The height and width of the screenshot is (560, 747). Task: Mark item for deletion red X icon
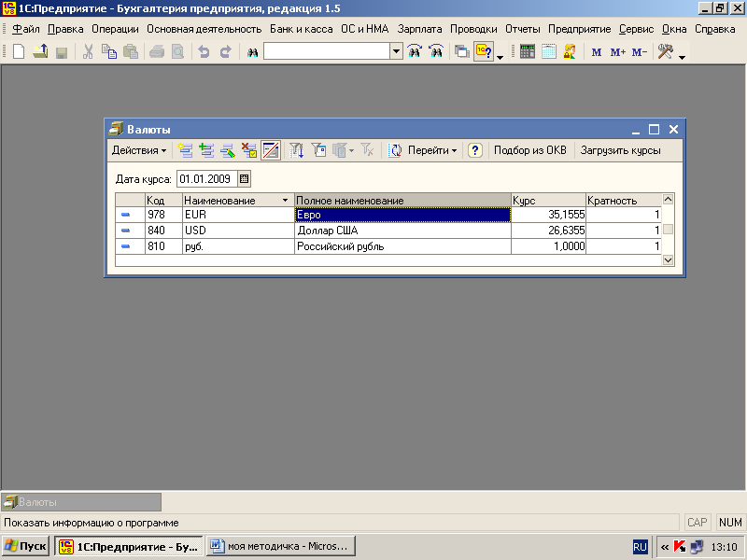[x=248, y=150]
